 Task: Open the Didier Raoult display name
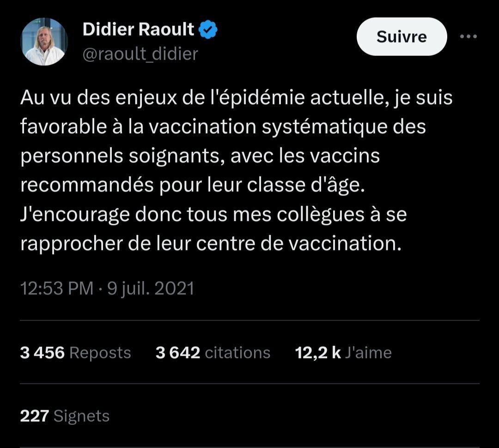pos(138,29)
